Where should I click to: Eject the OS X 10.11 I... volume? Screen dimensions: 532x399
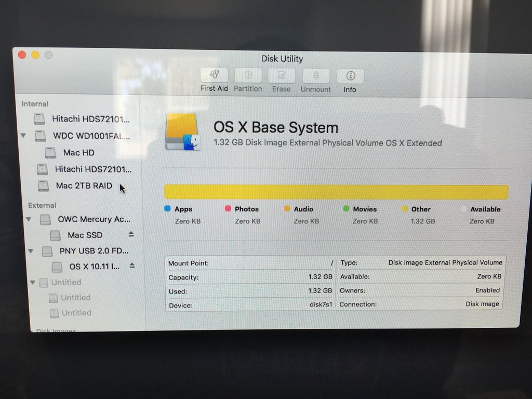click(x=132, y=265)
